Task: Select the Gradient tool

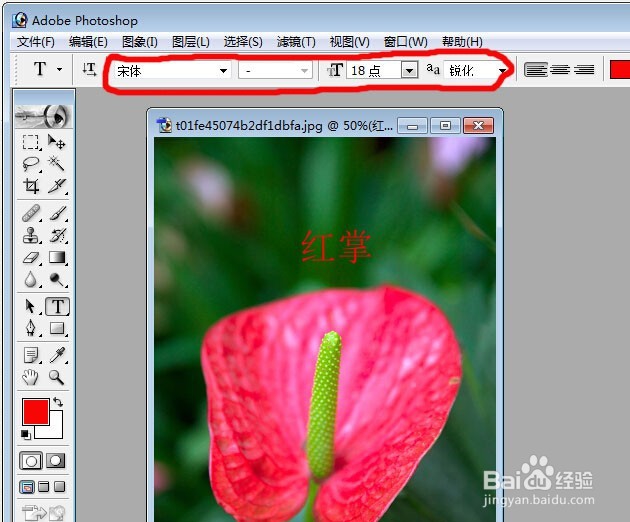Action: tap(57, 258)
